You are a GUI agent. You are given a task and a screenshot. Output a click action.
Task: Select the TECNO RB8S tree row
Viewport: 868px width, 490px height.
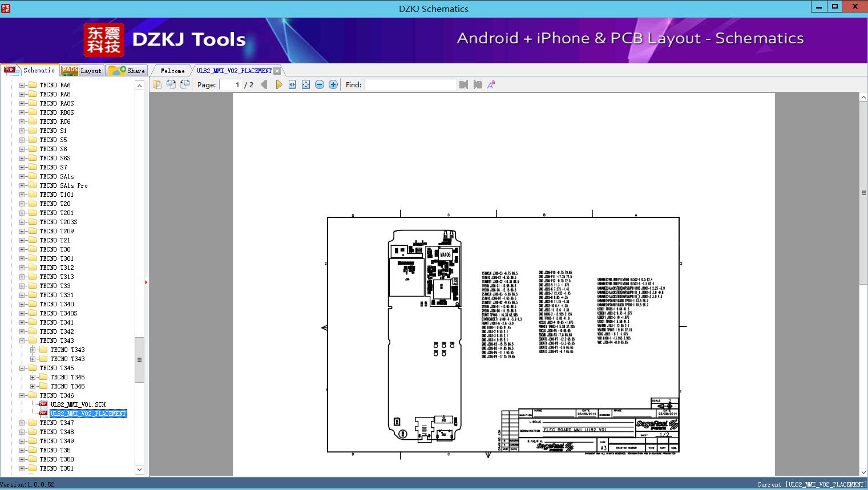pyautogui.click(x=56, y=112)
